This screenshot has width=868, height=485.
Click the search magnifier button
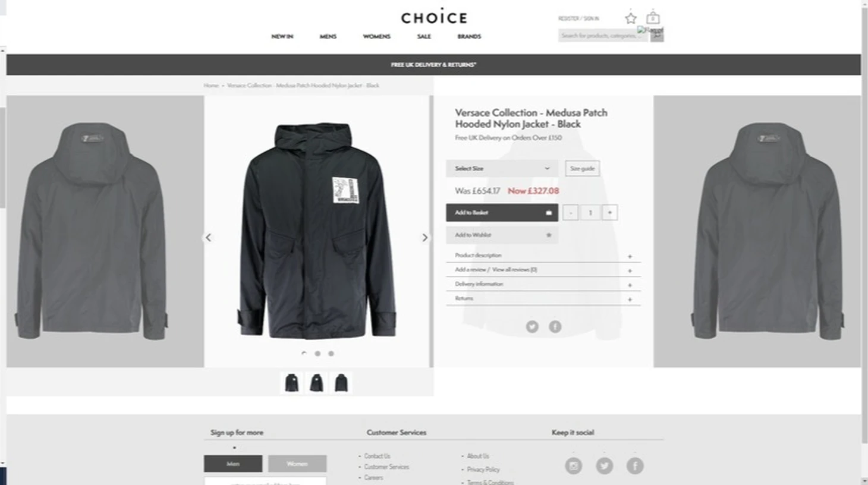click(x=657, y=36)
